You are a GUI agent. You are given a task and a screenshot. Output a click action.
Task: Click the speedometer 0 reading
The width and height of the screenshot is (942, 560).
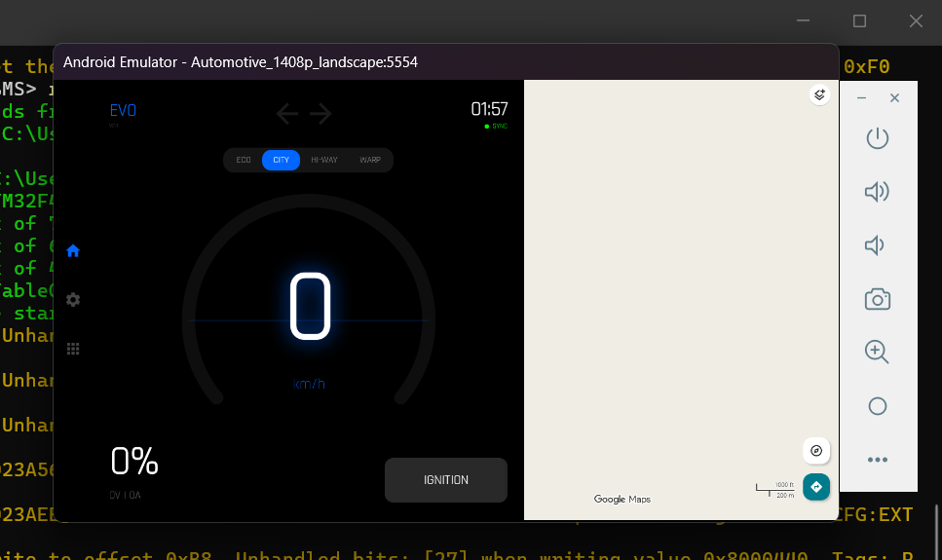[x=310, y=306]
